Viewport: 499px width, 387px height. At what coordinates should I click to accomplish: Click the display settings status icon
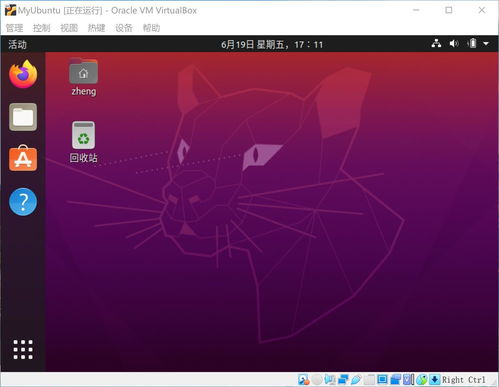(382, 380)
